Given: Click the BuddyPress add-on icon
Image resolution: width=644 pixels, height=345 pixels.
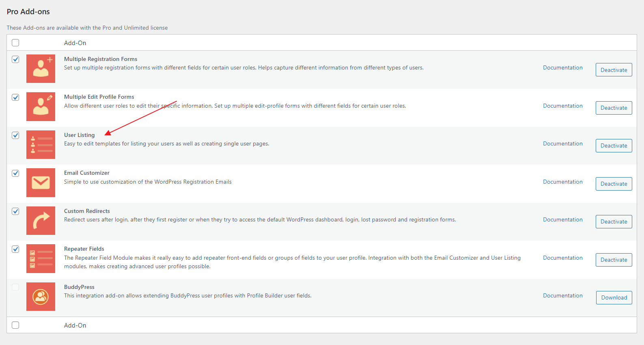Looking at the screenshot, I should pos(41,297).
